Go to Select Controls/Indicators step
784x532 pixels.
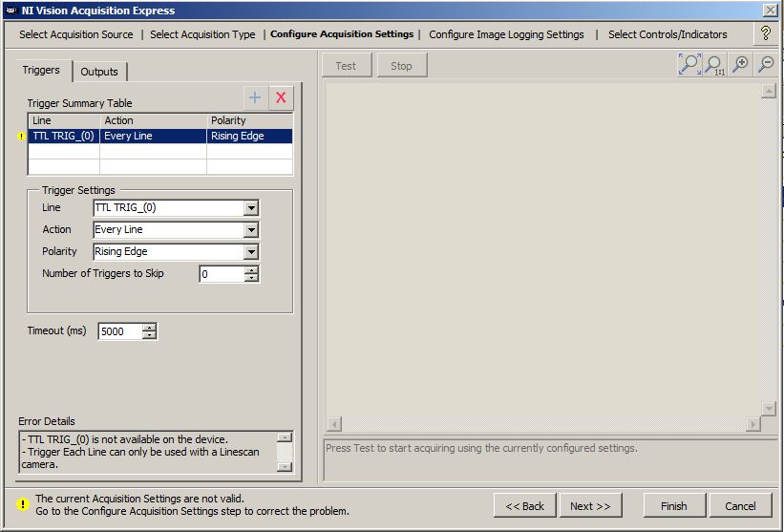(667, 34)
